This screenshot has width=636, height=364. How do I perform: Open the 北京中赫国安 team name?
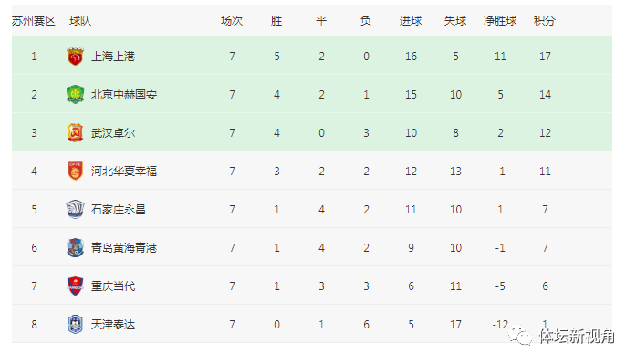pyautogui.click(x=124, y=95)
